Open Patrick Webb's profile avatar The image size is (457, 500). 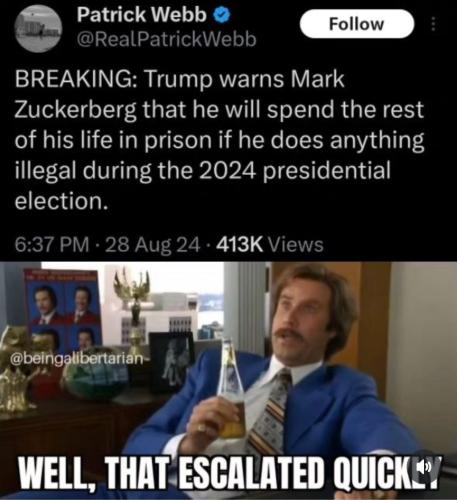(x=39, y=29)
